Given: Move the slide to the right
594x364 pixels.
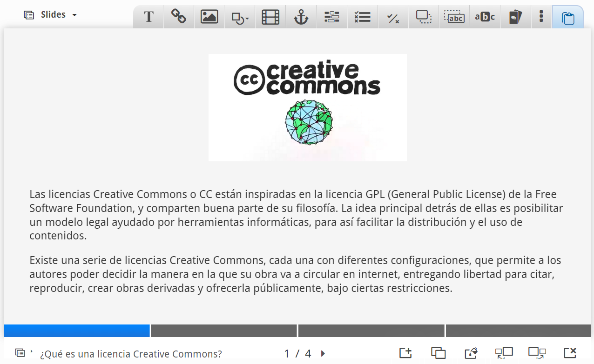Looking at the screenshot, I should pyautogui.click(x=537, y=353).
